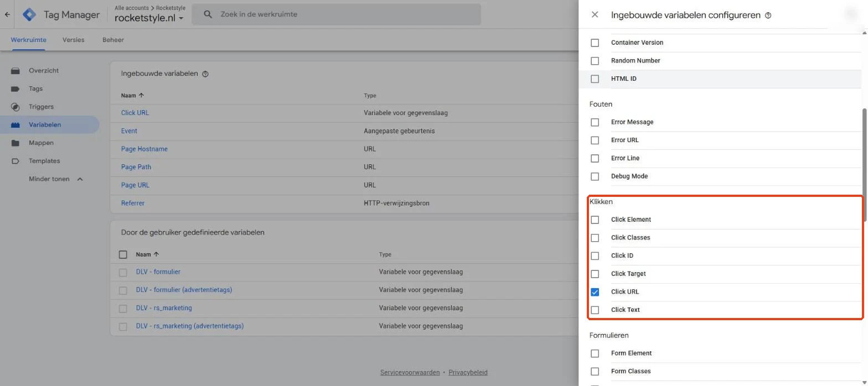Enable the Container Version checkbox

(x=595, y=43)
